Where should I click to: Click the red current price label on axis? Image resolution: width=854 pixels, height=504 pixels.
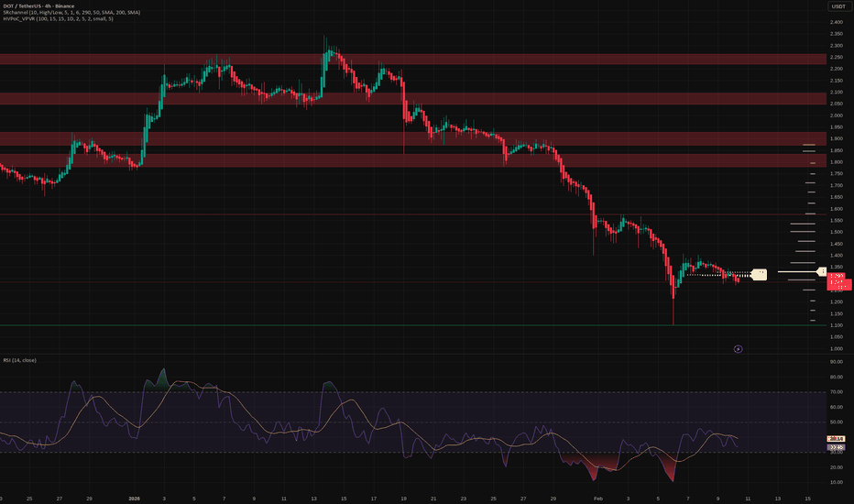click(838, 281)
